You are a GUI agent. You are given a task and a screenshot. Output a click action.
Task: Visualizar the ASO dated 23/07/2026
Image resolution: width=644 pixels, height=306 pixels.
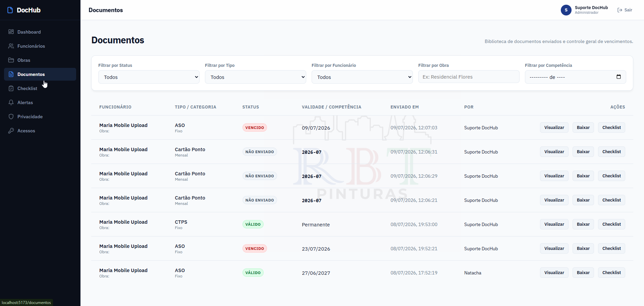pos(554,249)
